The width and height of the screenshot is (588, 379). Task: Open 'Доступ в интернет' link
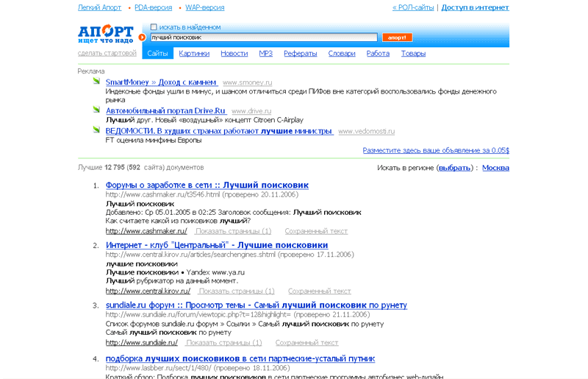pyautogui.click(x=475, y=7)
